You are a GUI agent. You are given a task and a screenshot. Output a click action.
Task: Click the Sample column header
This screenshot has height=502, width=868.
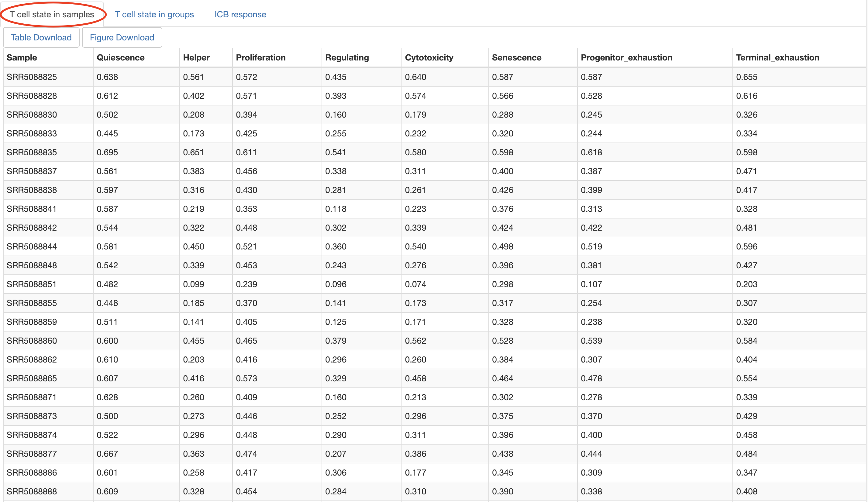coord(22,57)
